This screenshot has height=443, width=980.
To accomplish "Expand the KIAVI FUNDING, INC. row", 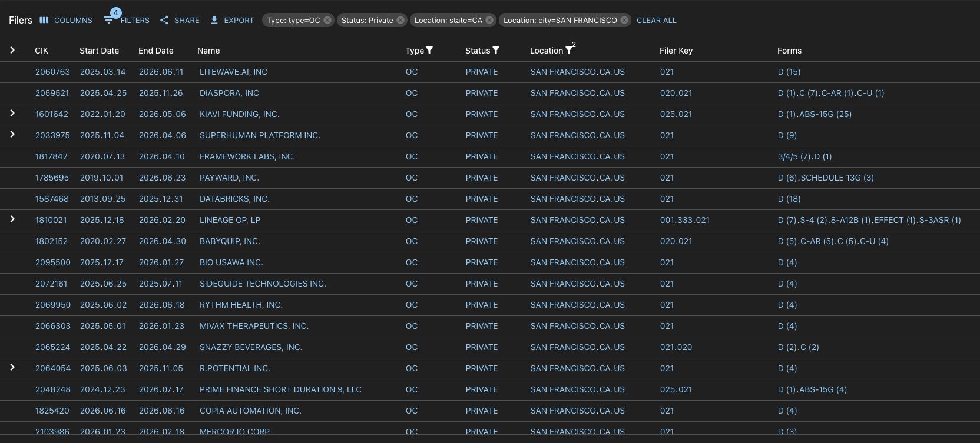I will pos(12,113).
